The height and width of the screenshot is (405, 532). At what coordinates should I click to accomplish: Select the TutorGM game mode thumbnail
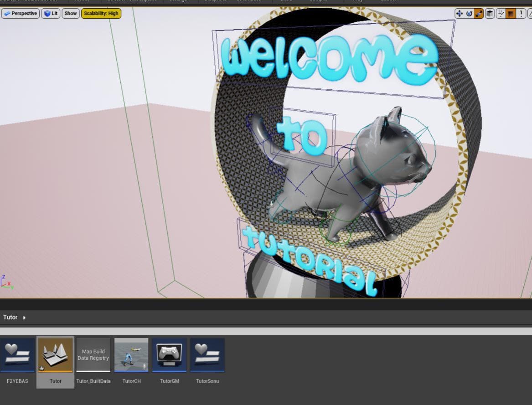click(169, 355)
